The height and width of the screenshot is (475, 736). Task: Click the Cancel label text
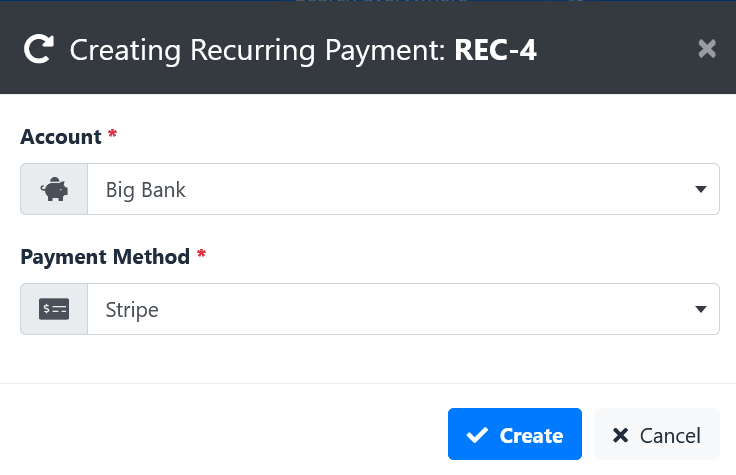(x=670, y=436)
